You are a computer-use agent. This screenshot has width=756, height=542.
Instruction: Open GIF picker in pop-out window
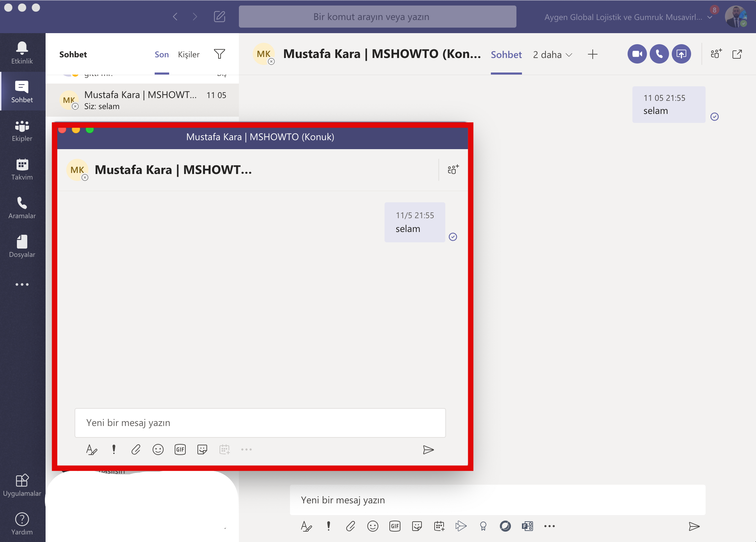(x=180, y=449)
